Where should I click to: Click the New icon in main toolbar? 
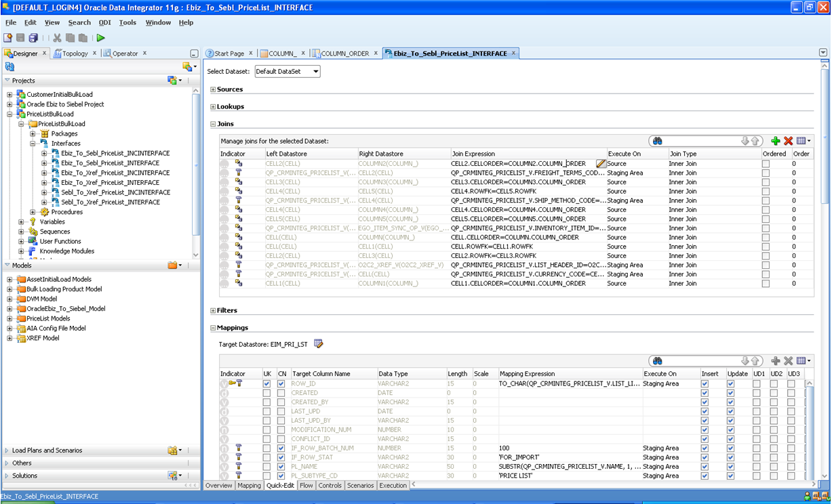(x=8, y=38)
